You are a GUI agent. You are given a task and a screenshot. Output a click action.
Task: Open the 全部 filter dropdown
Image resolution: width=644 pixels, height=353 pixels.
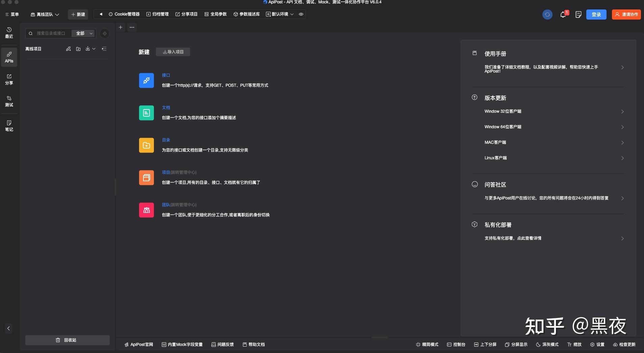coord(83,33)
